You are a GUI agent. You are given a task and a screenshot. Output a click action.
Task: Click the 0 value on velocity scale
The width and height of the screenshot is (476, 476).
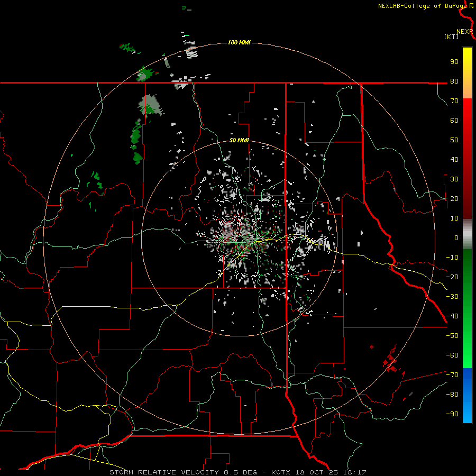point(456,238)
